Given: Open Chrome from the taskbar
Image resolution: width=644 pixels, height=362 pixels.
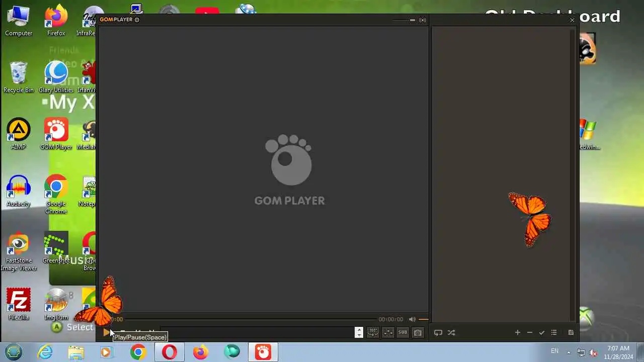Looking at the screenshot, I should 138,352.
